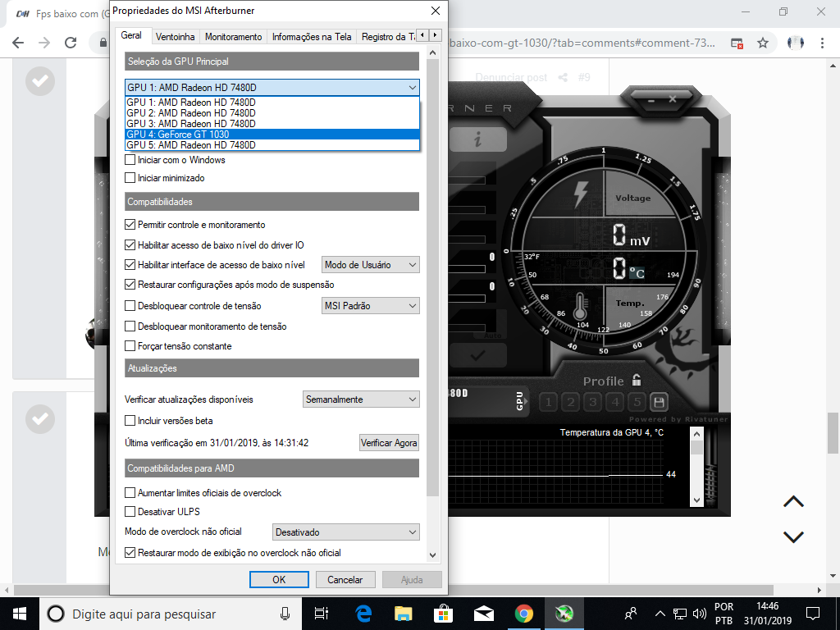Save profile using the floppy disk icon

pyautogui.click(x=659, y=402)
